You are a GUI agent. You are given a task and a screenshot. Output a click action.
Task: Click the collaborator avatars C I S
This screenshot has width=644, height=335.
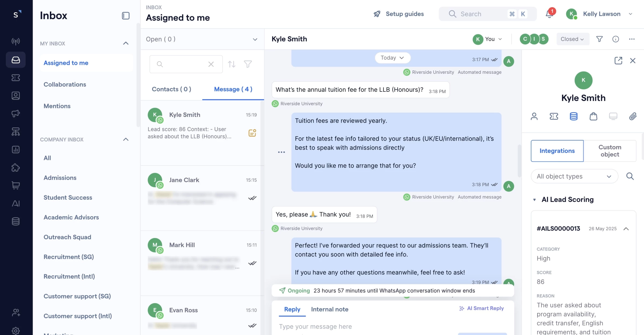click(534, 39)
